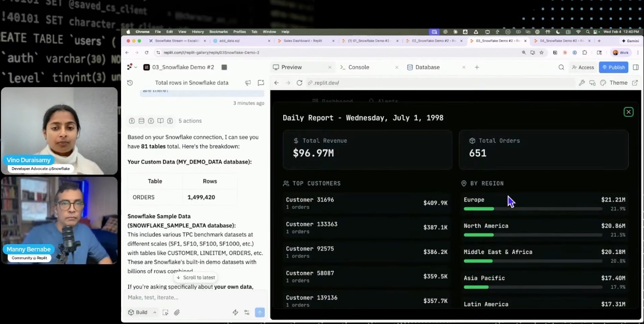Open the Chrome profile dropdown labeled Work
This screenshot has width=644, height=324.
pyautogui.click(x=619, y=52)
